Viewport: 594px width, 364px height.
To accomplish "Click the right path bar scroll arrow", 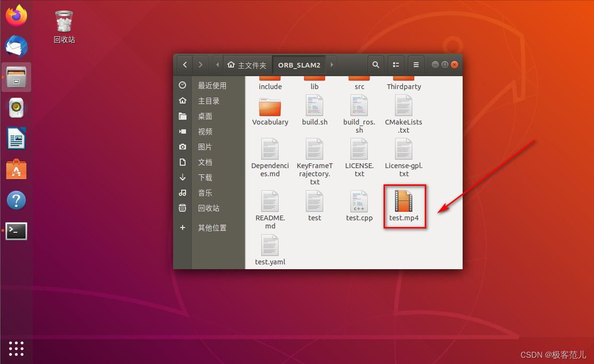I will pyautogui.click(x=331, y=65).
